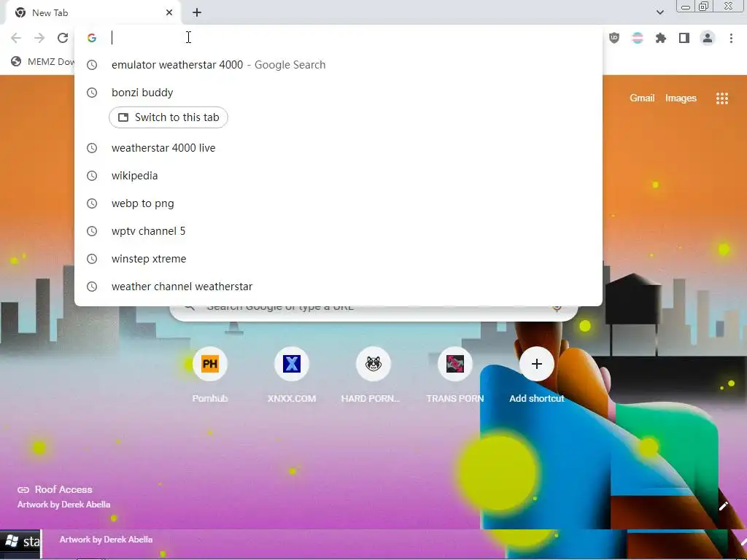This screenshot has width=747, height=560.
Task: Expand the tab search chevron
Action: coord(659,12)
